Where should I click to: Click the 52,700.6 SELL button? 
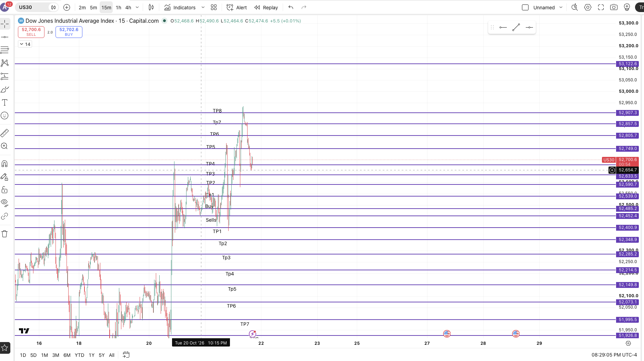[31, 32]
